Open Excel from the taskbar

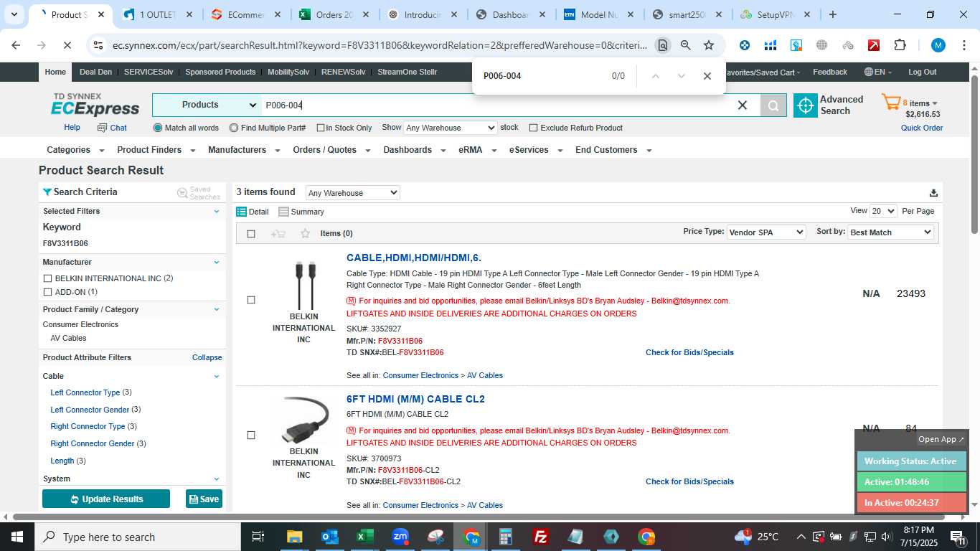(365, 537)
